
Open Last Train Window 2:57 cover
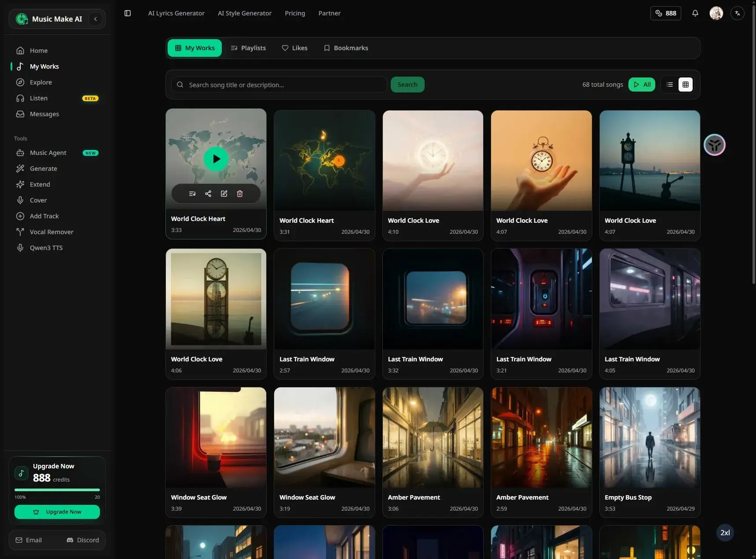coord(324,299)
